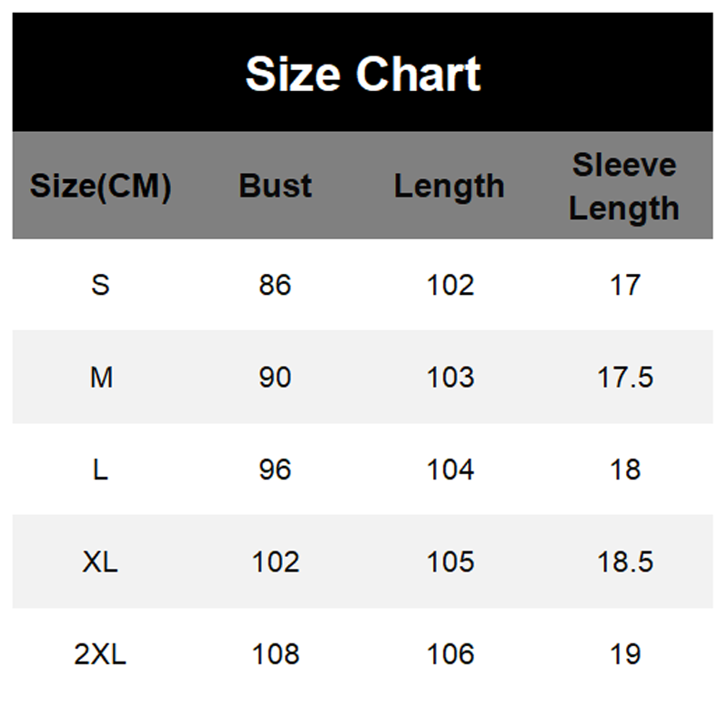This screenshot has width=728, height=728.
Task: Click sleeve length value 18.5
Action: tap(625, 562)
